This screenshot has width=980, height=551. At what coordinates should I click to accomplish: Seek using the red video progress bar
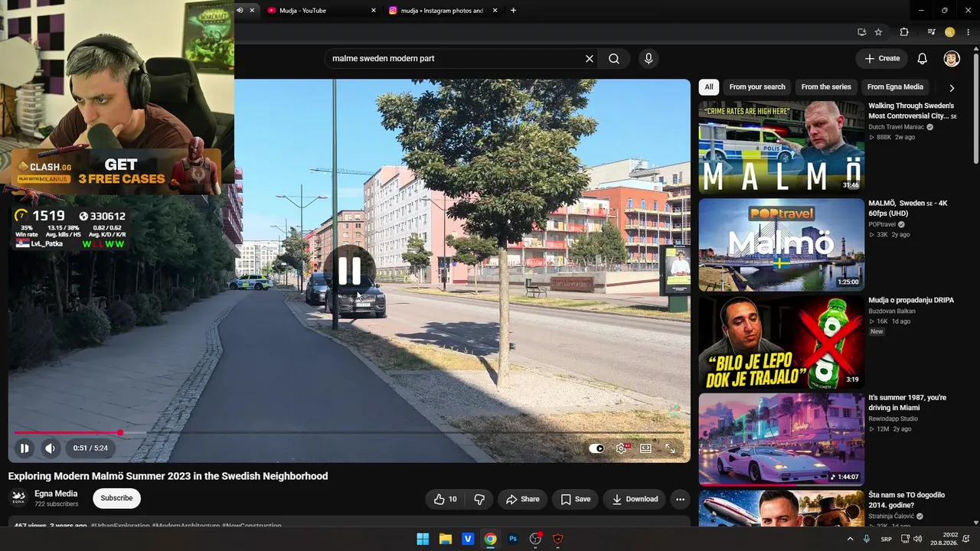click(349, 433)
